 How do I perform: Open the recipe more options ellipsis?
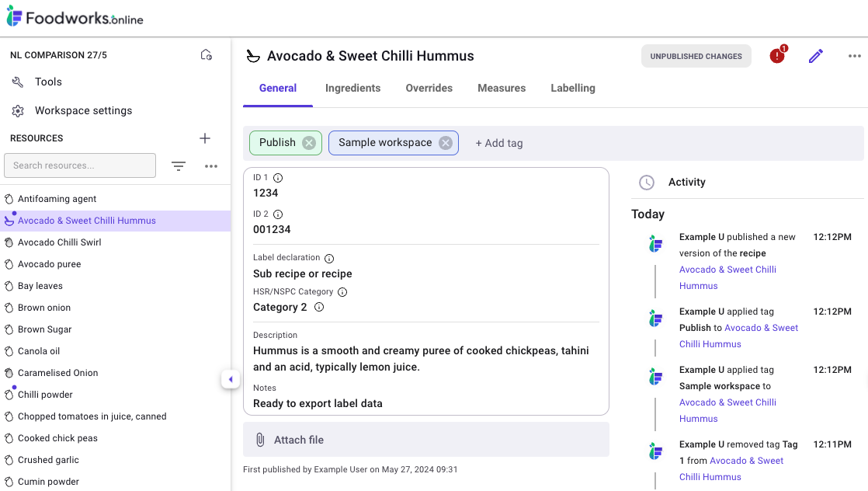(854, 56)
